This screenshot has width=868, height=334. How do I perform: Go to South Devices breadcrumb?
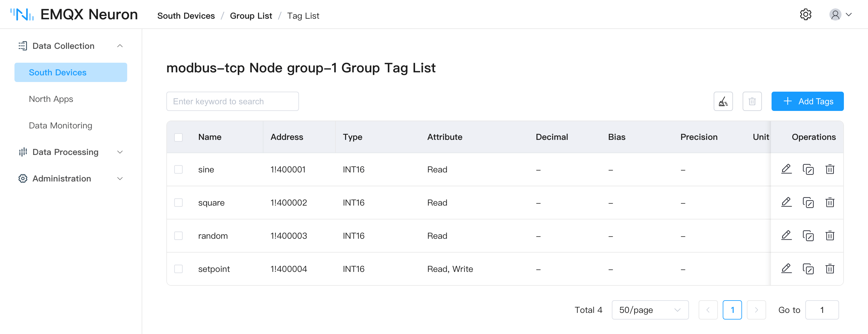(x=186, y=16)
